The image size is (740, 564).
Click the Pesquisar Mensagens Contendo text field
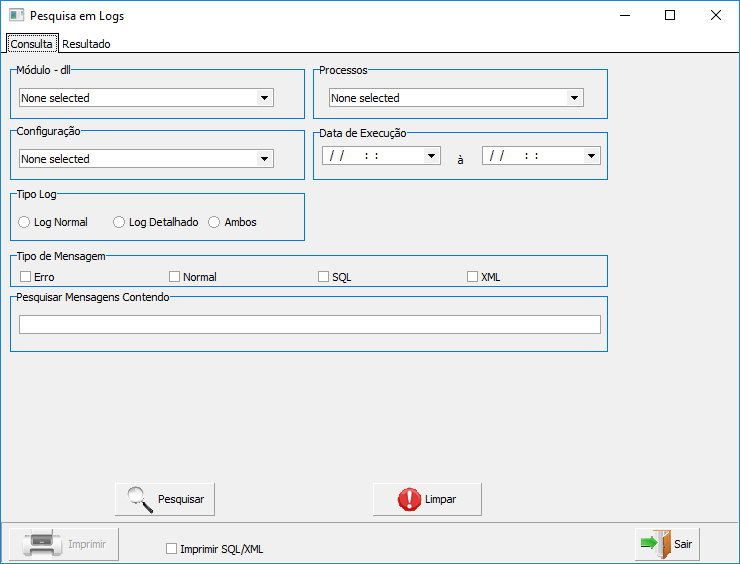(x=310, y=325)
